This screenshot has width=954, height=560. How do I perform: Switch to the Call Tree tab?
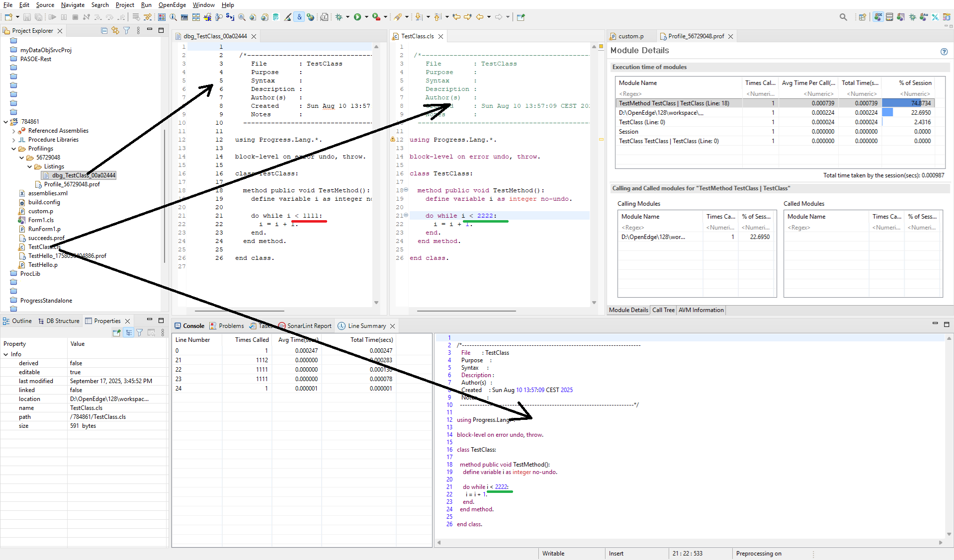[x=663, y=310]
